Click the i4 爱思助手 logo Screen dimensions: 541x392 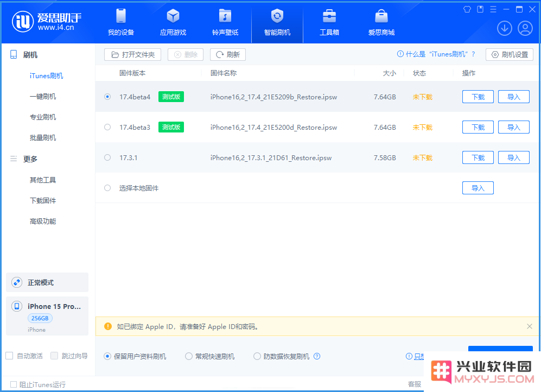(47, 21)
